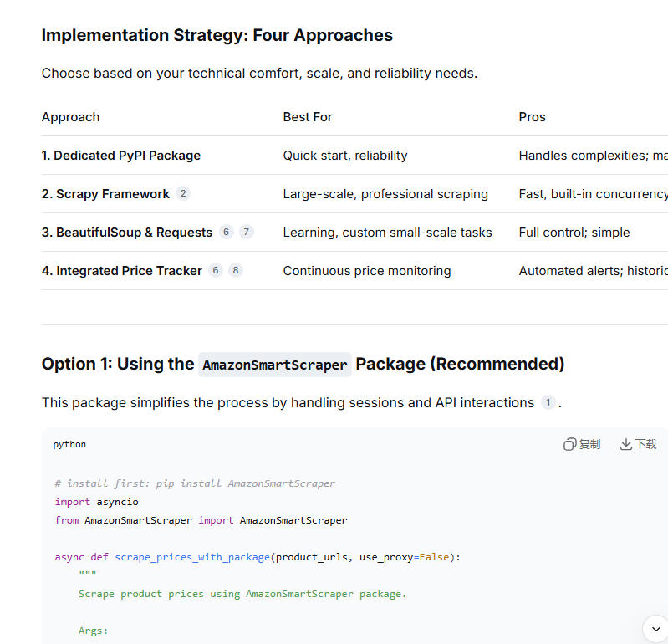
Task: Open citation 6 beside Integrated Price Tracker
Action: pyautogui.click(x=216, y=270)
